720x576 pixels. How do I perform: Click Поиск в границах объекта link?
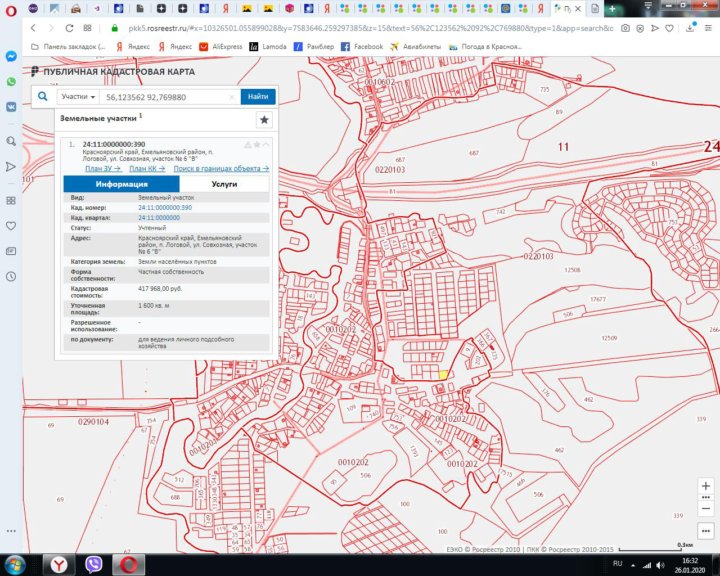coord(220,169)
